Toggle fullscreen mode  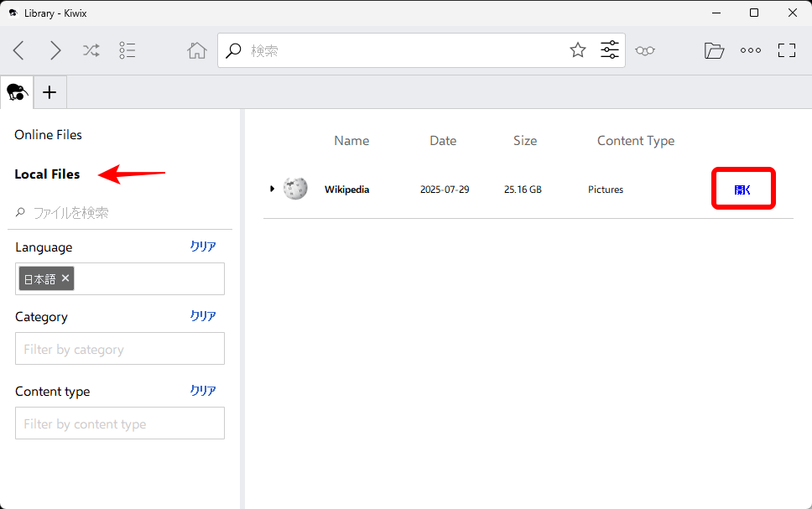(x=787, y=50)
